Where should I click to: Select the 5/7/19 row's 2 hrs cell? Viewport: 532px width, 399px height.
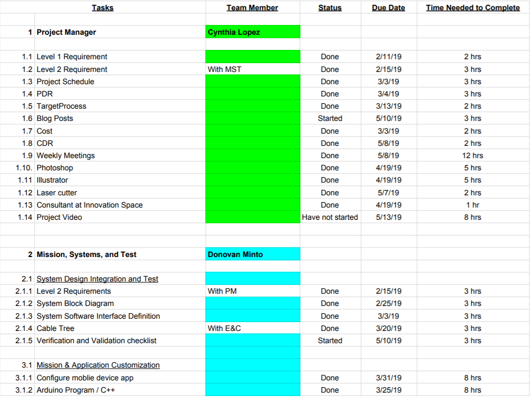coord(472,193)
